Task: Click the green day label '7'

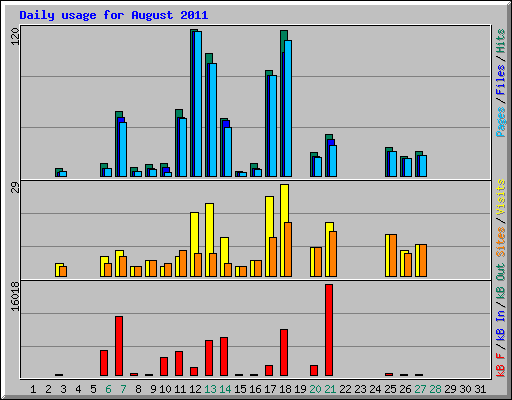Action: point(123,389)
